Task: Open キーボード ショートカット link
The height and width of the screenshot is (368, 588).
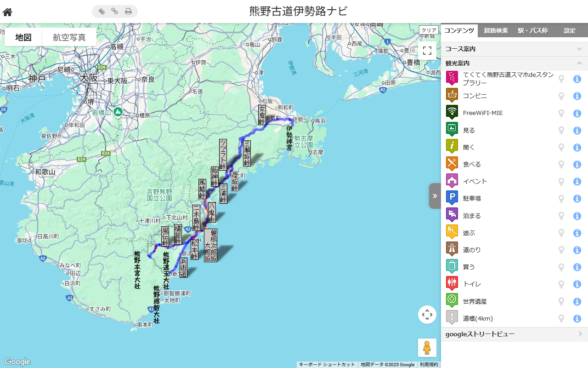Action: [327, 364]
